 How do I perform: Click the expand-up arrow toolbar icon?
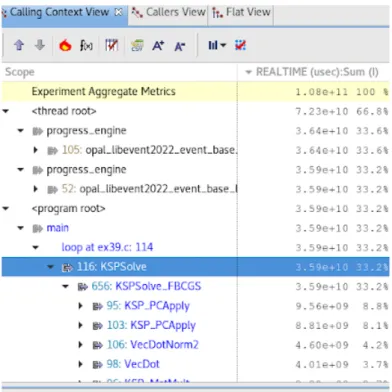(19, 45)
